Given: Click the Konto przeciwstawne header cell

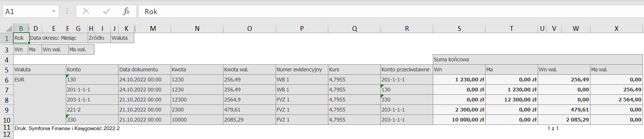Looking at the screenshot, I should [x=407, y=69].
